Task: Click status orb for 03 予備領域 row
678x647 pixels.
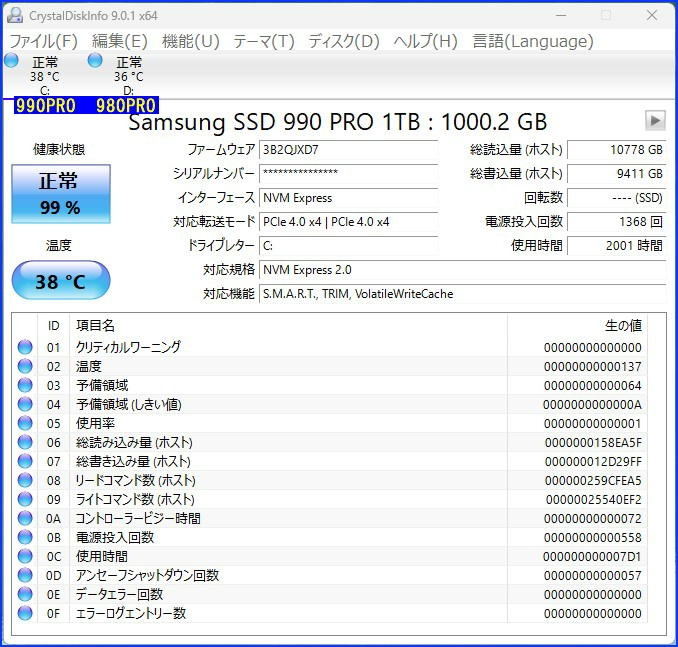Action: coord(25,385)
